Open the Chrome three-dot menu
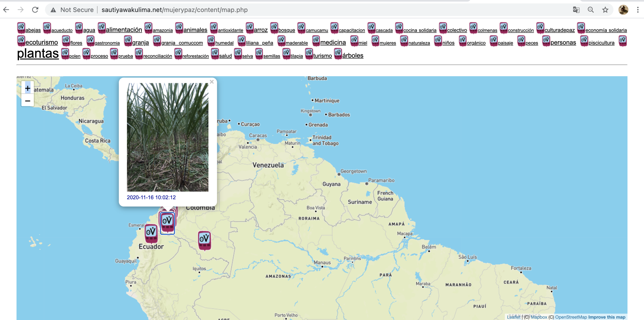Viewport: 644px width, 320px height. click(638, 10)
